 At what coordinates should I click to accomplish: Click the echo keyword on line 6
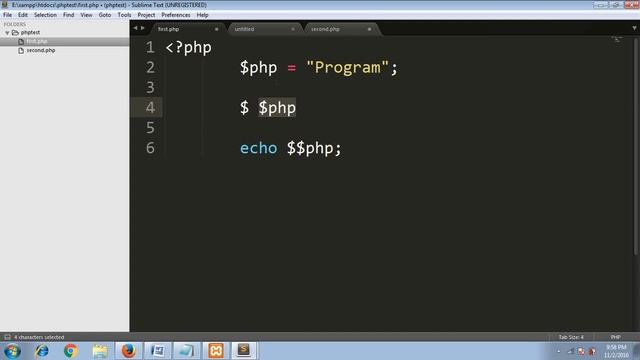pyautogui.click(x=258, y=148)
